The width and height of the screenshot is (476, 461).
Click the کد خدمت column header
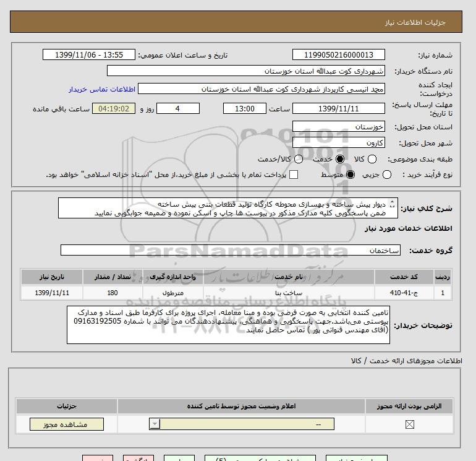(404, 277)
